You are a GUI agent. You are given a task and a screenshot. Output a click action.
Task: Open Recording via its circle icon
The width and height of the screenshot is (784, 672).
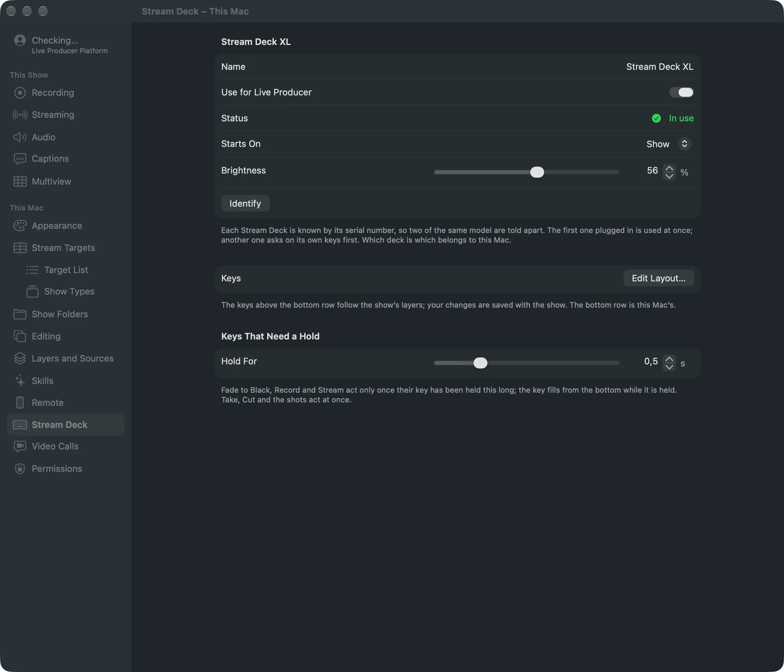(20, 93)
